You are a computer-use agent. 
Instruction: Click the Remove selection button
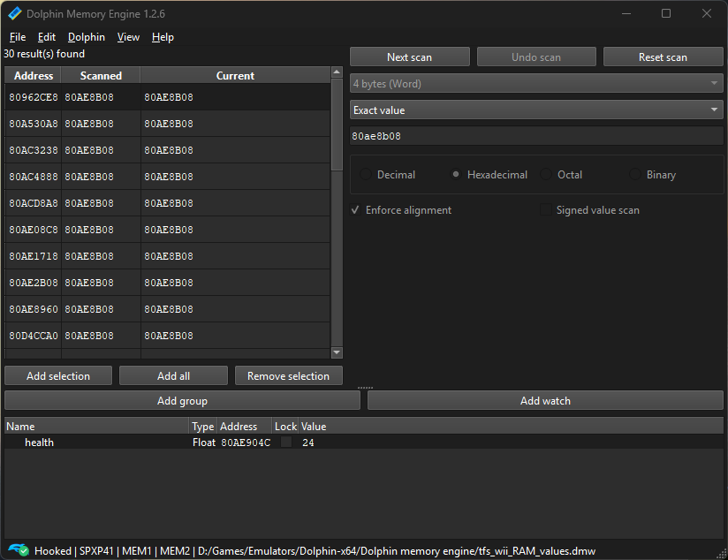pyautogui.click(x=288, y=375)
